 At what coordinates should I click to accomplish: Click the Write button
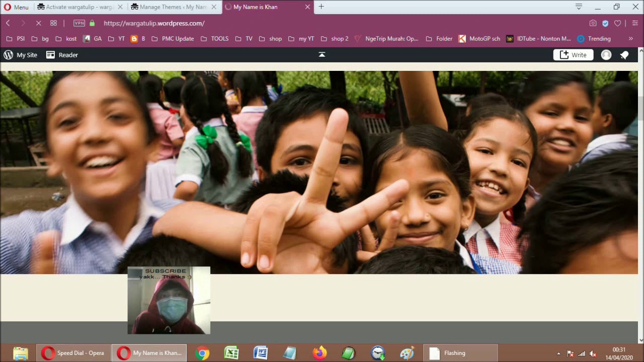tap(573, 55)
